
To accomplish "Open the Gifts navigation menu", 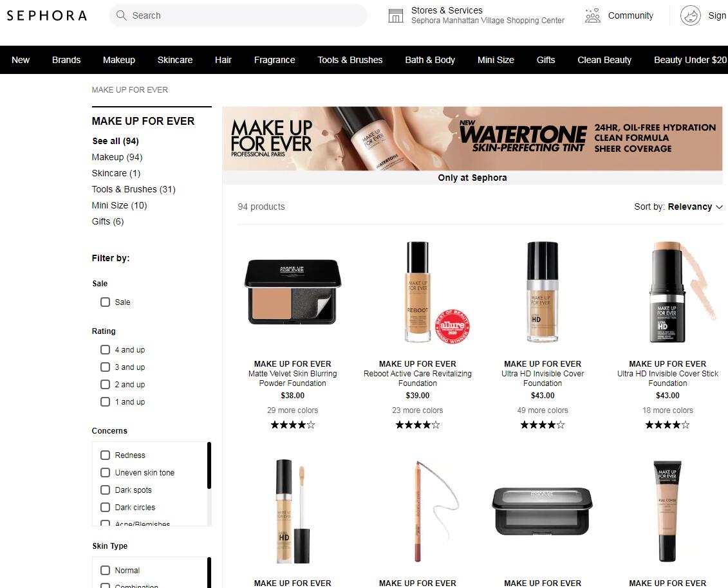I will [x=546, y=60].
